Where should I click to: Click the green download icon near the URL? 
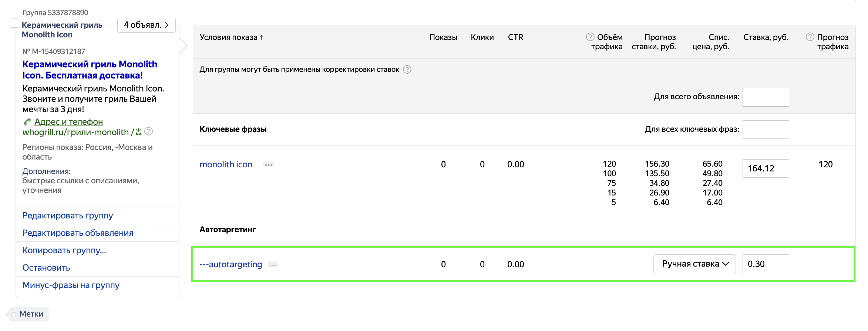pyautogui.click(x=139, y=132)
